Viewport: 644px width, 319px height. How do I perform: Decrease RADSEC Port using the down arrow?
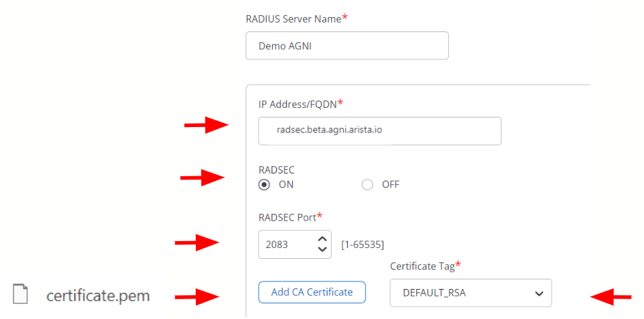point(323,250)
